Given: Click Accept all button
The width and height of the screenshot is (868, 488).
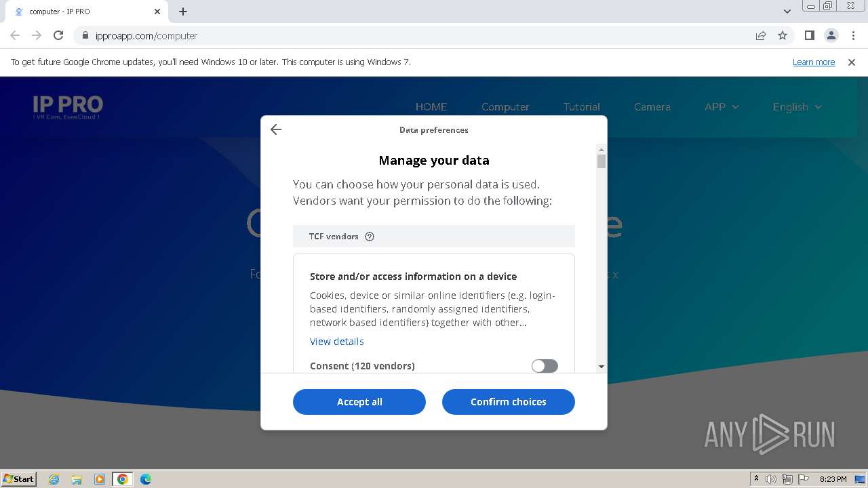Looking at the screenshot, I should coord(359,402).
